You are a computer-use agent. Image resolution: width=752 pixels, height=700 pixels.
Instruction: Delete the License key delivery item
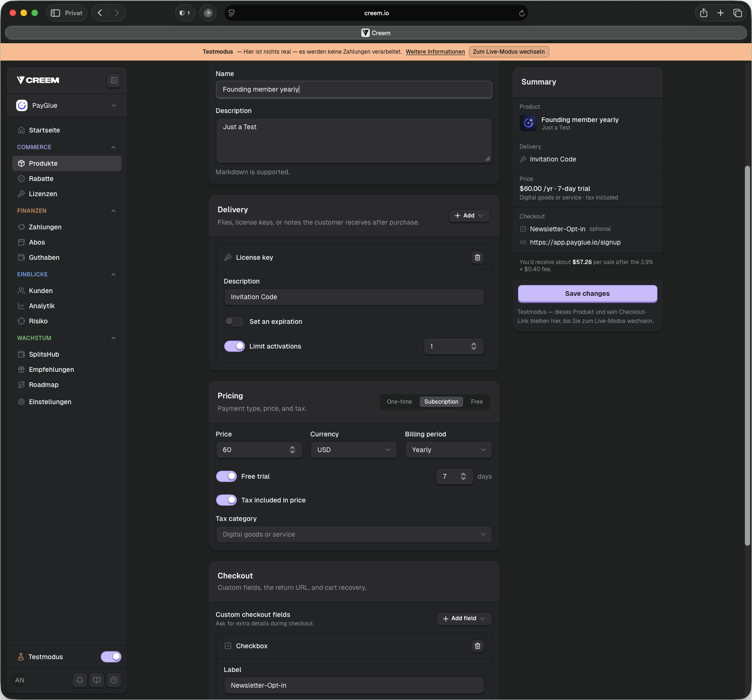(478, 257)
